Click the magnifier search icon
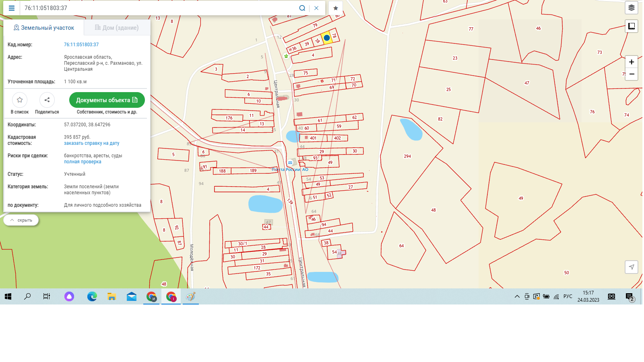The height and width of the screenshot is (362, 644). (x=302, y=8)
